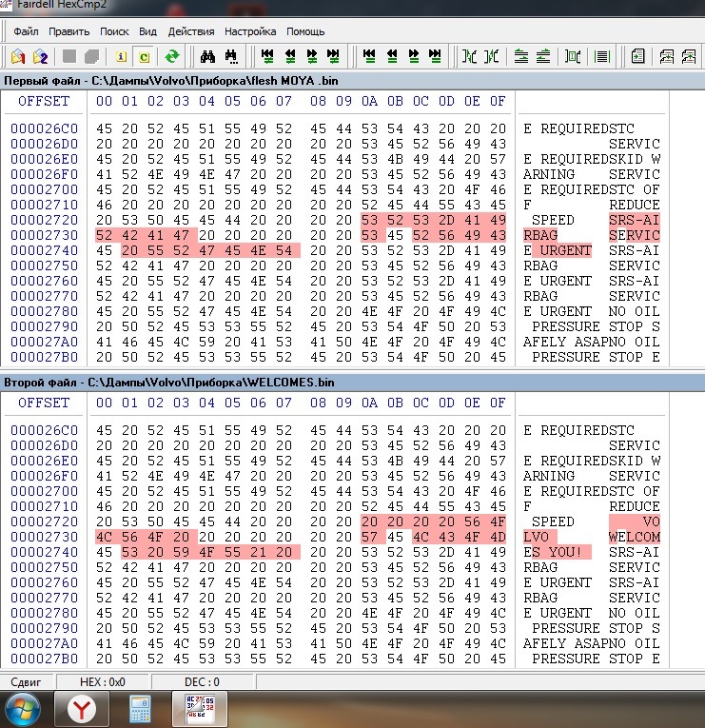The image size is (705, 728).
Task: Click the gray square toolbar icon
Action: 69,57
